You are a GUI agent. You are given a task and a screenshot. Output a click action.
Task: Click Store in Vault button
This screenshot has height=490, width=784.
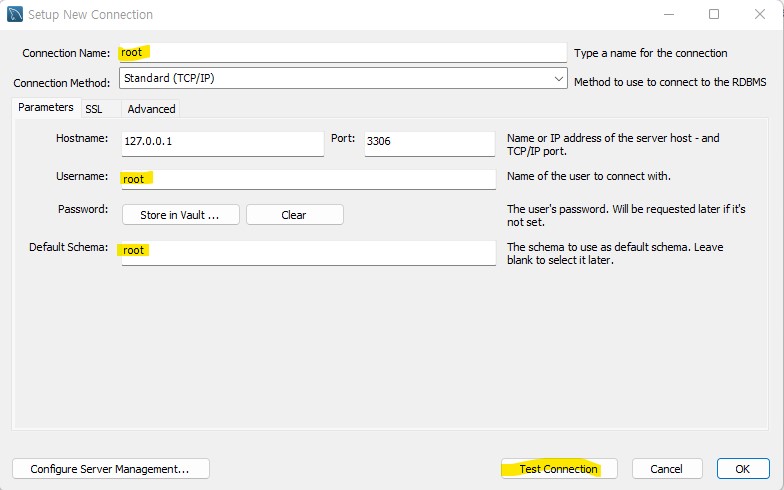click(x=180, y=215)
